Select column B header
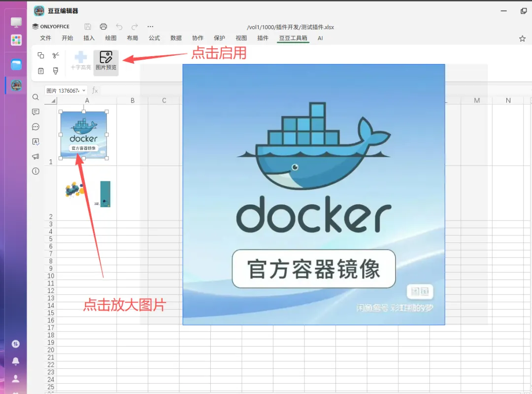Image resolution: width=532 pixels, height=394 pixels. pyautogui.click(x=133, y=101)
